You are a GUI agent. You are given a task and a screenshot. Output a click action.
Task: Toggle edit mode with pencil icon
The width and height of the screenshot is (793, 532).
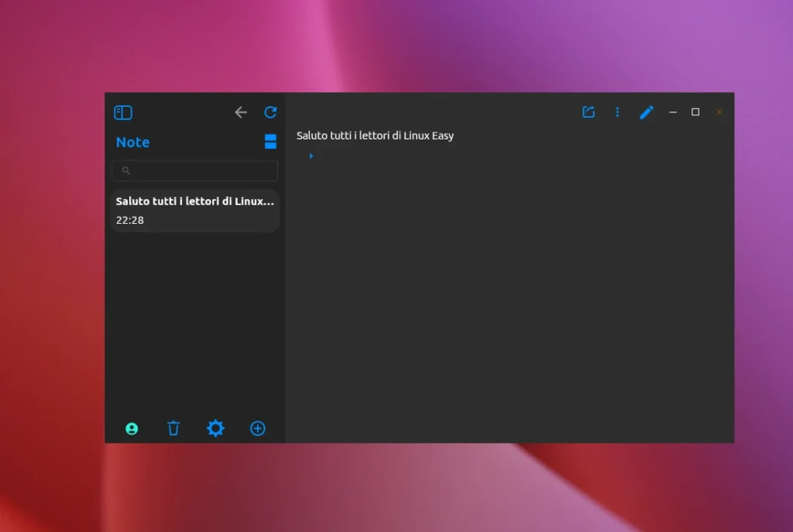tap(647, 112)
